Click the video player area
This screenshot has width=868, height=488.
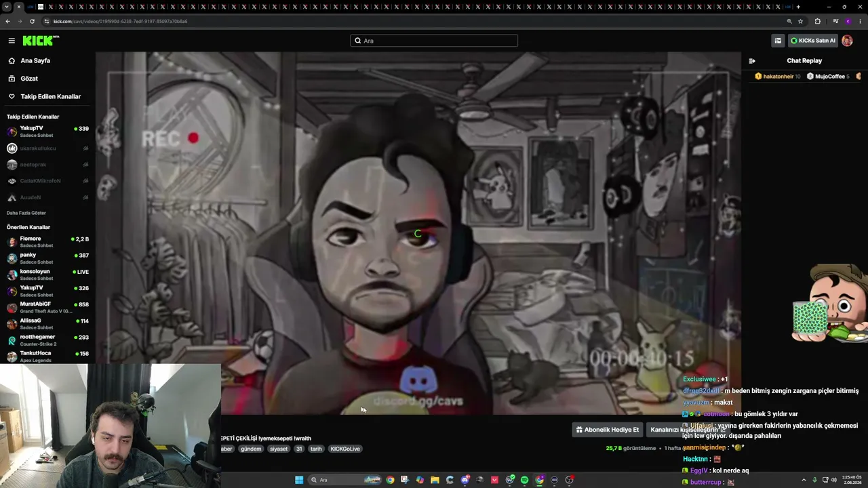tap(418, 233)
